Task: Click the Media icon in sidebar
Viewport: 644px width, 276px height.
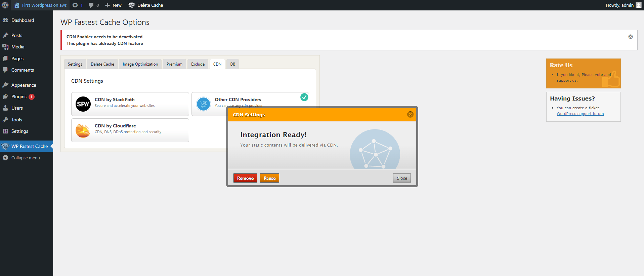Action: pyautogui.click(x=5, y=47)
